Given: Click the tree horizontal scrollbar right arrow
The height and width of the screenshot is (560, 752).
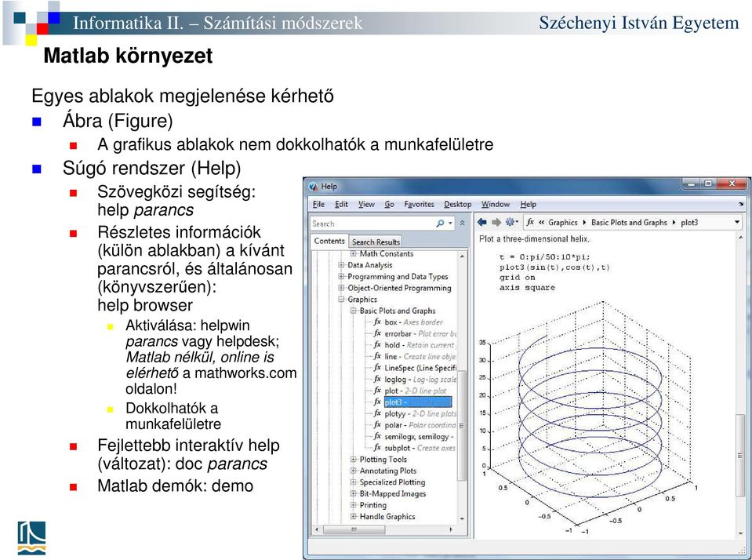Looking at the screenshot, I should click(451, 529).
